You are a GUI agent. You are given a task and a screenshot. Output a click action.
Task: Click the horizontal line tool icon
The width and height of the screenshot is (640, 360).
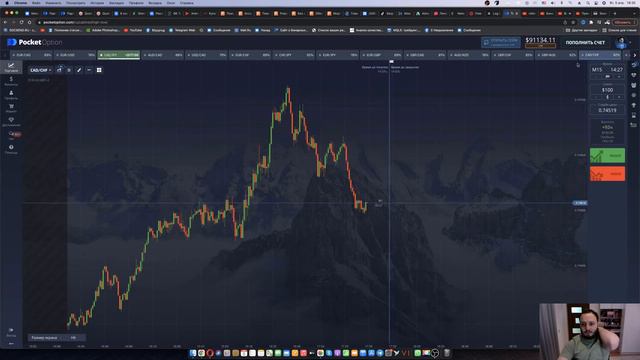click(89, 70)
